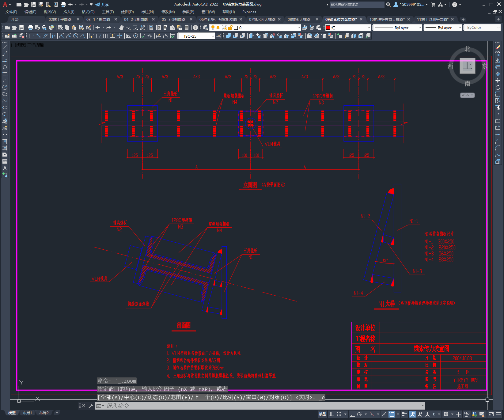Click the new drawing tab plus button
Viewport: 504px width, 420px height.
463,19
